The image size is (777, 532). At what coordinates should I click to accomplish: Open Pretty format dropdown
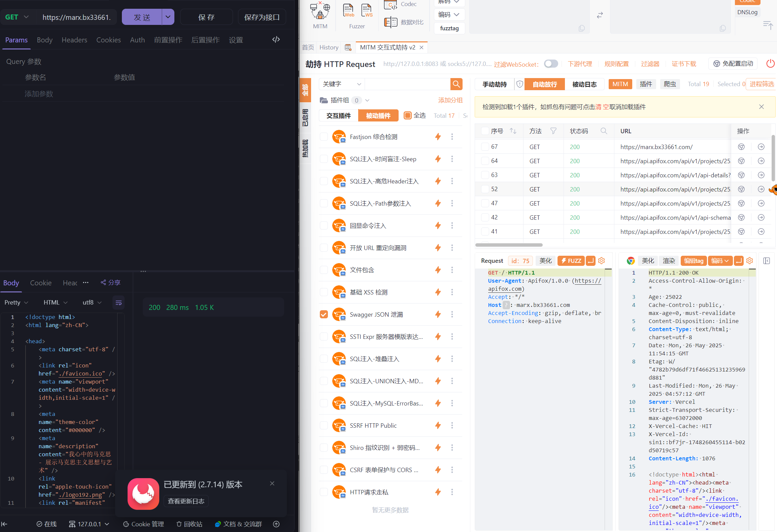(x=16, y=303)
